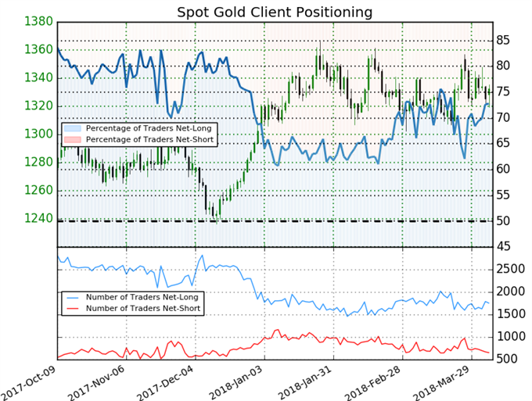Click the 2018-Jan-03 date label
This screenshot has height=401, width=532.
pyautogui.click(x=235, y=383)
